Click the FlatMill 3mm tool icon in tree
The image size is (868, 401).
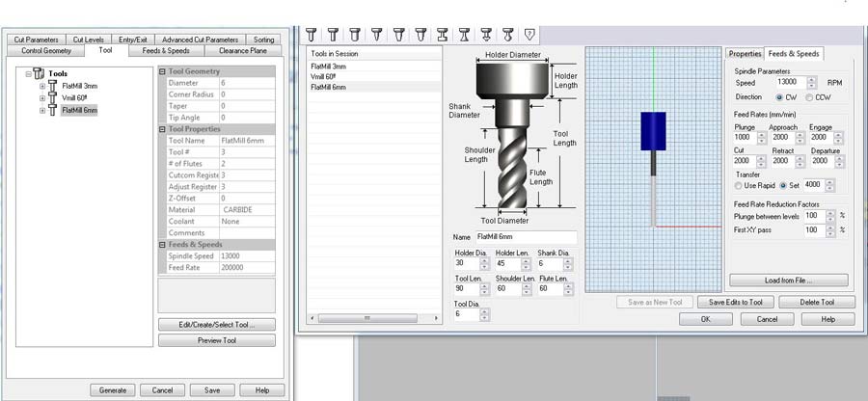click(54, 86)
